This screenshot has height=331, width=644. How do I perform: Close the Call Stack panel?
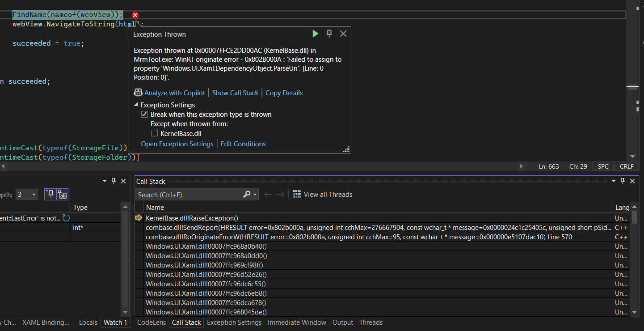pyautogui.click(x=632, y=181)
